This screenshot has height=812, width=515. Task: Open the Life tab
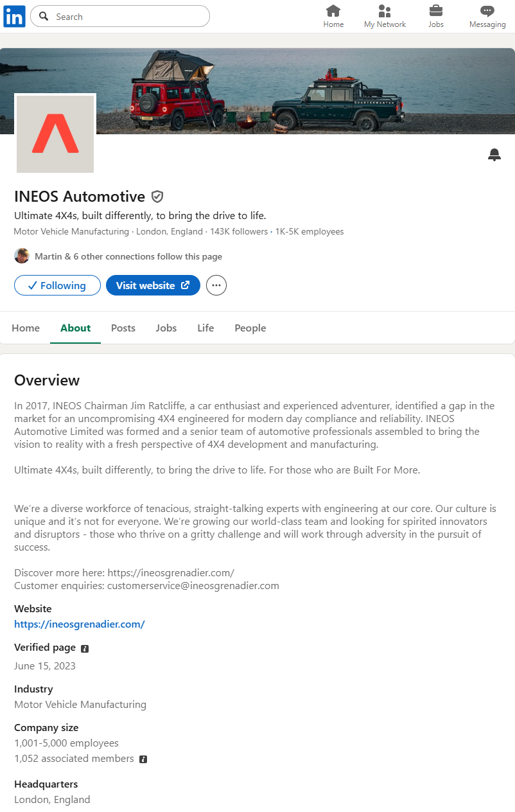[205, 328]
